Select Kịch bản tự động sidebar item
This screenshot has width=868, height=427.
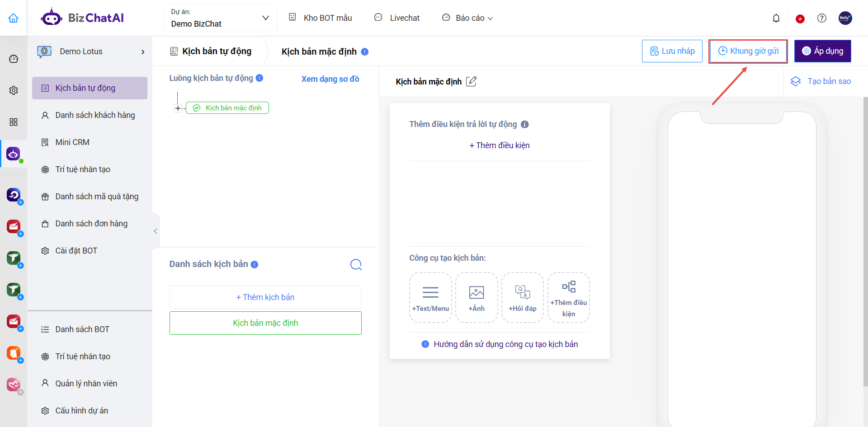pyautogui.click(x=90, y=88)
